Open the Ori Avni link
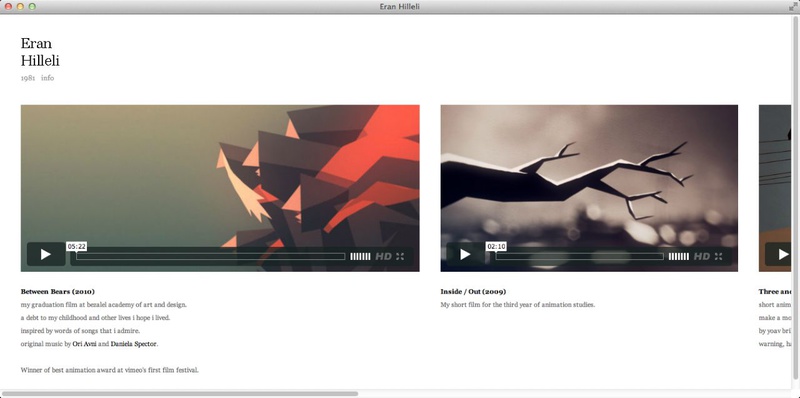Screen dimensions: 800x398 84,344
